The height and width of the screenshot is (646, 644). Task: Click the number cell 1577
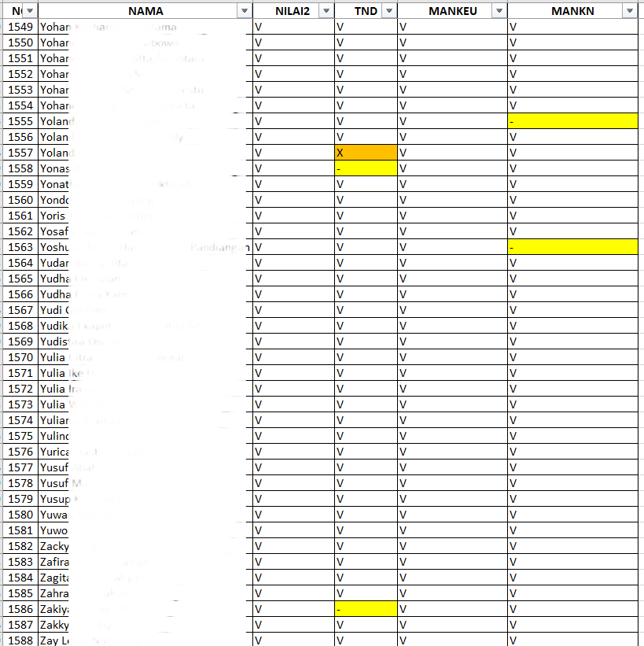tap(20, 467)
